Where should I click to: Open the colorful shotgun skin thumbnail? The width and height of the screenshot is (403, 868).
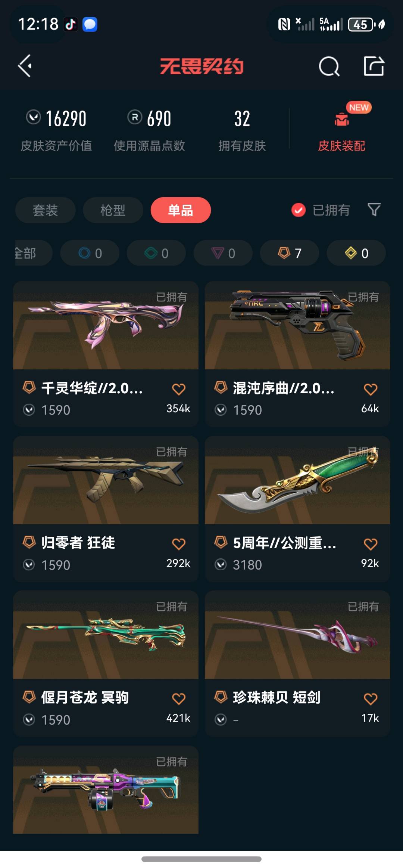click(106, 790)
